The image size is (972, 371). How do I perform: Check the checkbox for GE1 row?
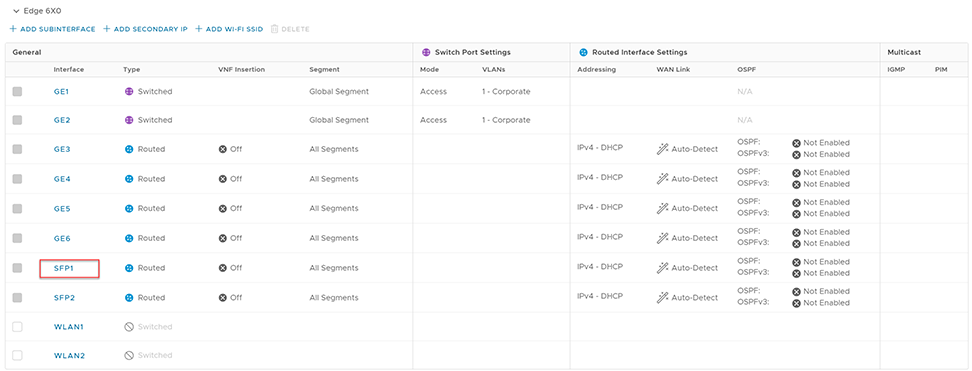pyautogui.click(x=17, y=91)
